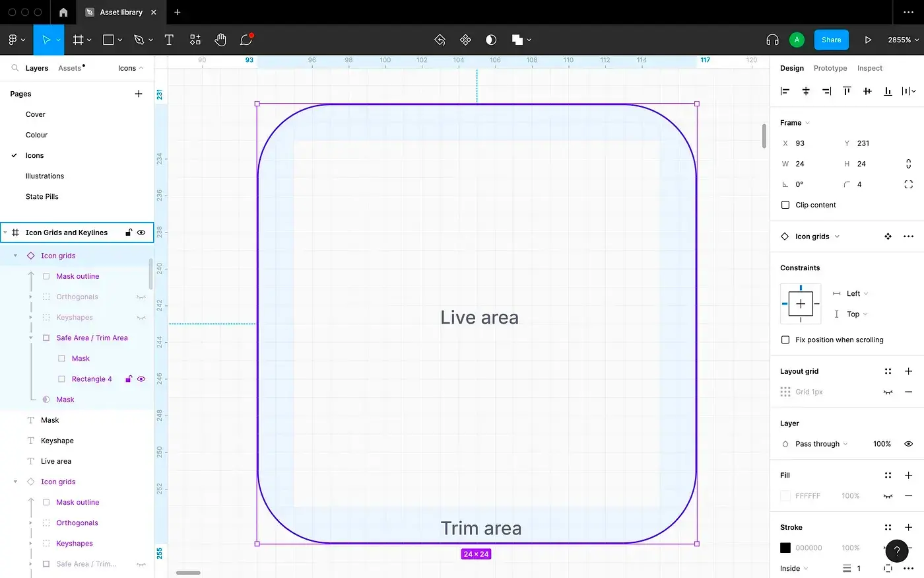Go to the home icon

click(63, 12)
